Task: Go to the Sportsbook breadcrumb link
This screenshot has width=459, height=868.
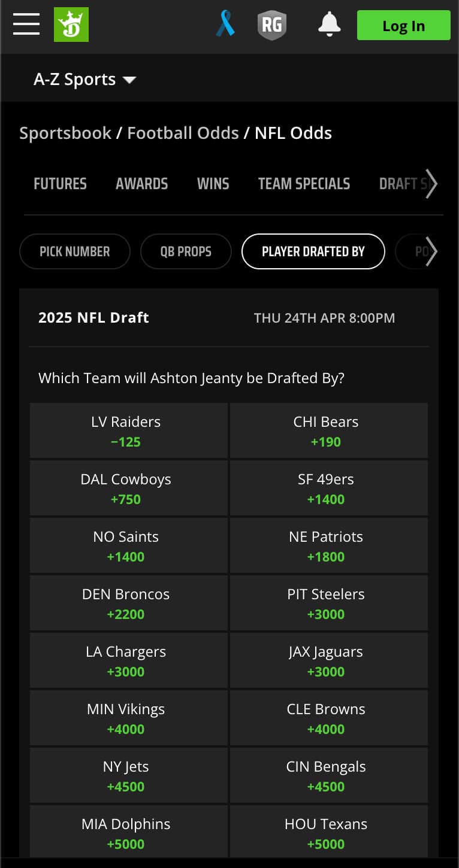Action: (x=65, y=133)
